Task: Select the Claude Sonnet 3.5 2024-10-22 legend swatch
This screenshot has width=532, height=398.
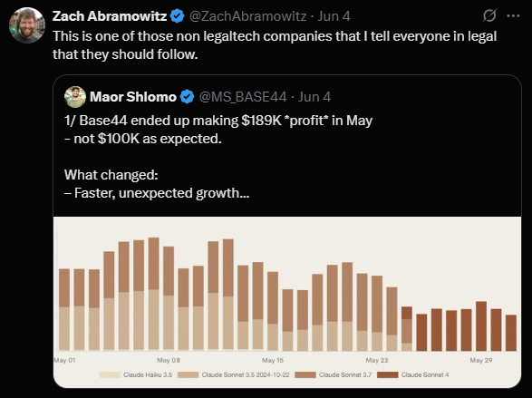Action: click(x=188, y=374)
